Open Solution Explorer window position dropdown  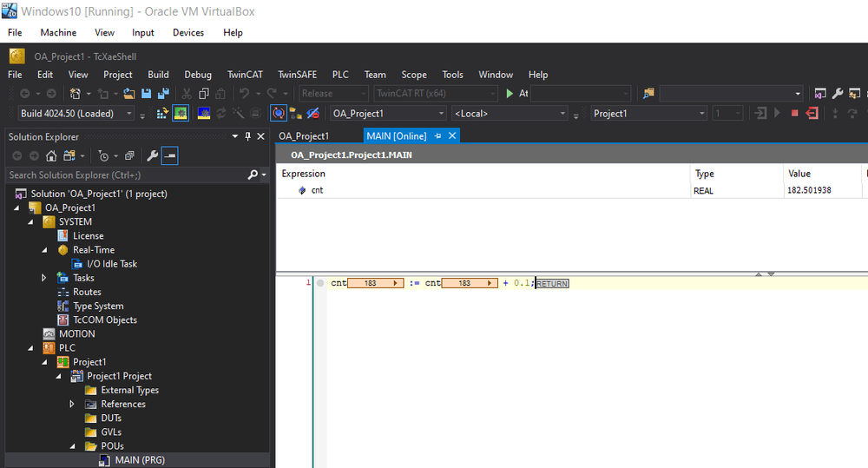click(234, 136)
